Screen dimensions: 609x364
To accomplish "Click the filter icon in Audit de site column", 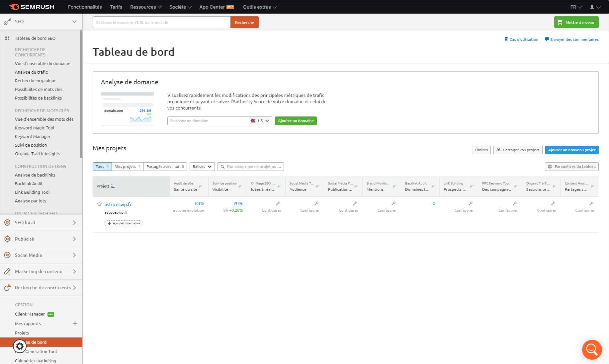I will click(x=201, y=186).
